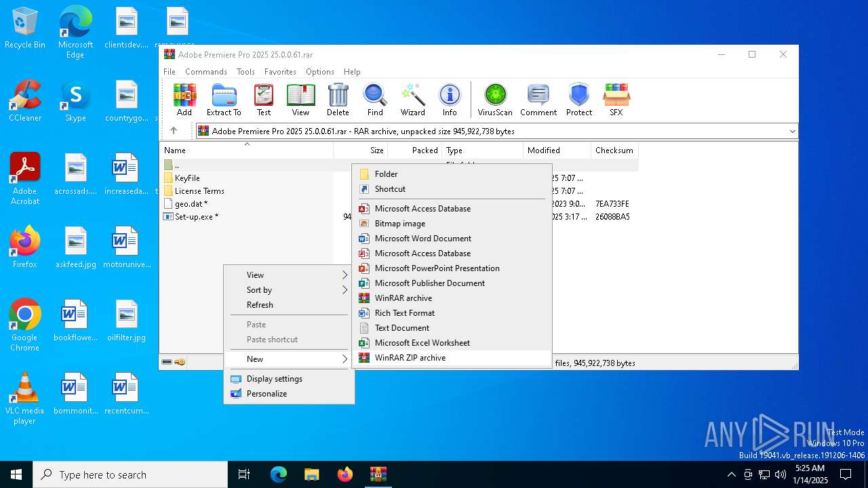Viewport: 868px width, 488px height.
Task: Open Task View on taskbar
Action: coord(244,474)
